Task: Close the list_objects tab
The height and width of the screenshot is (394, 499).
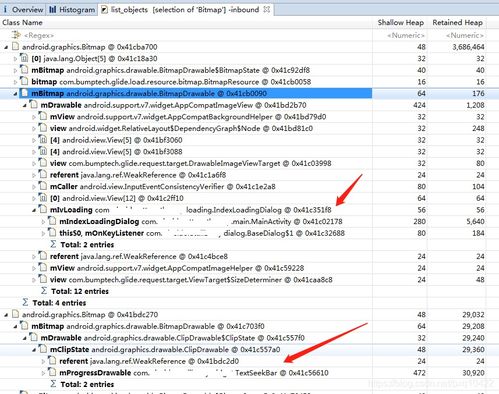Action: 266,9
